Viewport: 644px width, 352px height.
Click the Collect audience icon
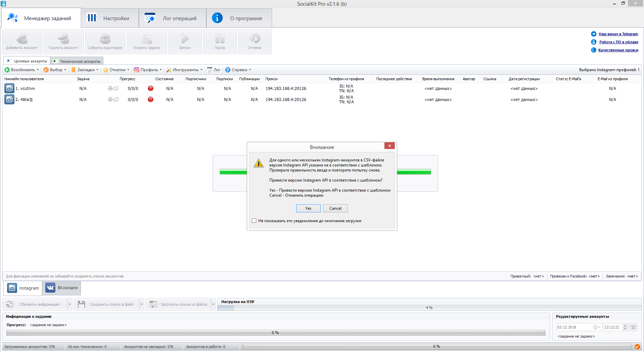[105, 39]
